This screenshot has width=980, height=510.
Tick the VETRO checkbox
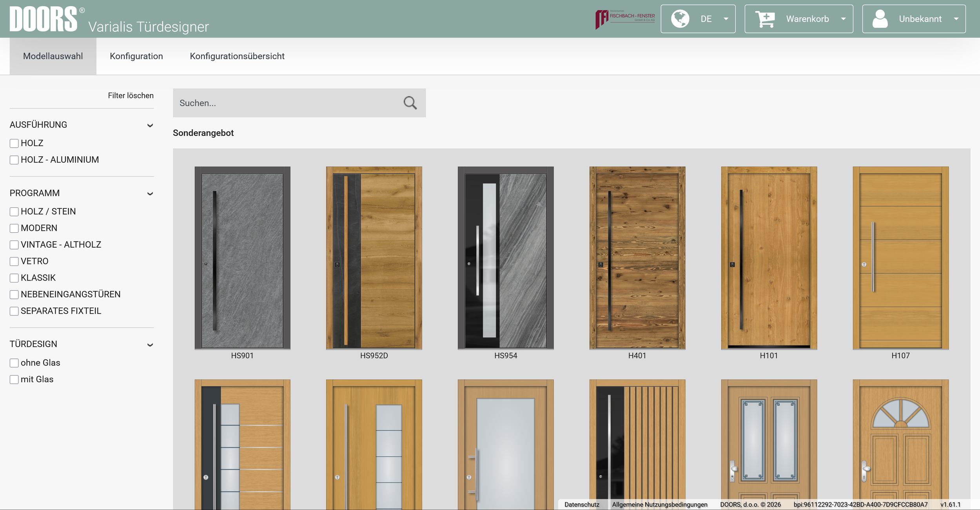coord(14,261)
